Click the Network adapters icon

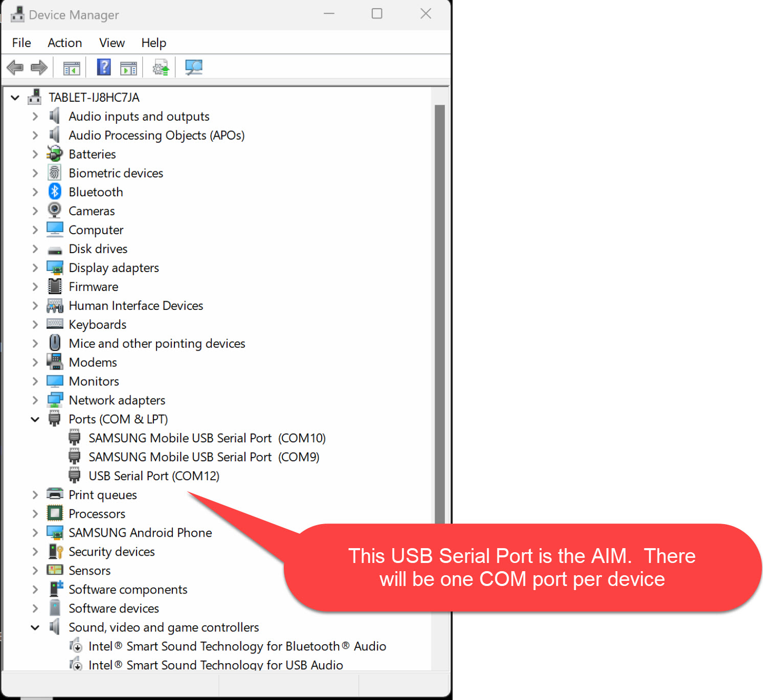55,400
